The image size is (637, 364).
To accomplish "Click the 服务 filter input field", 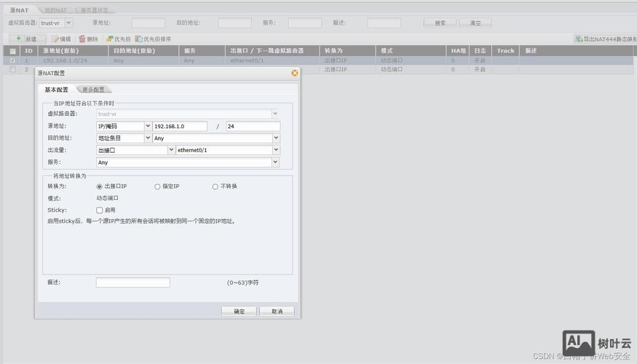I will point(305,23).
